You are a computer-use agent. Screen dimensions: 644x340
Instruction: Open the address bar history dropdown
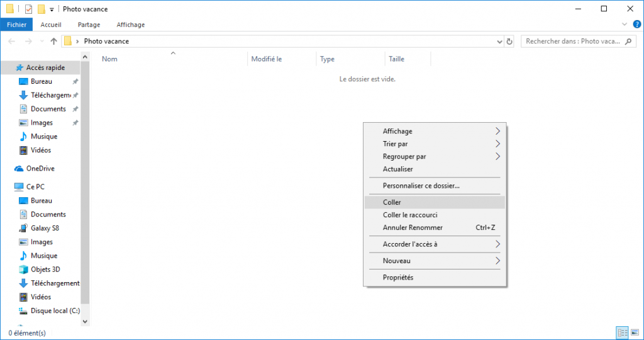click(499, 42)
